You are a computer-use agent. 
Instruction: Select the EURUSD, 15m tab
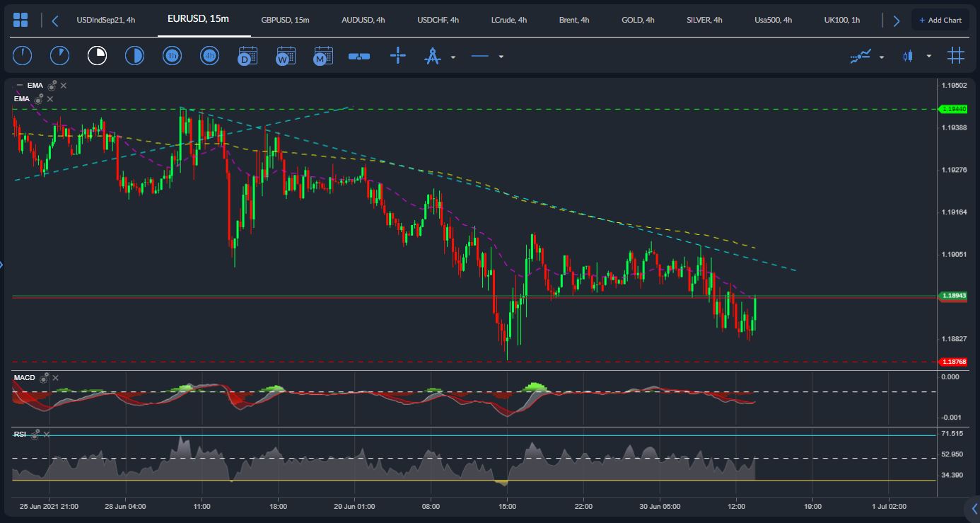[x=198, y=18]
